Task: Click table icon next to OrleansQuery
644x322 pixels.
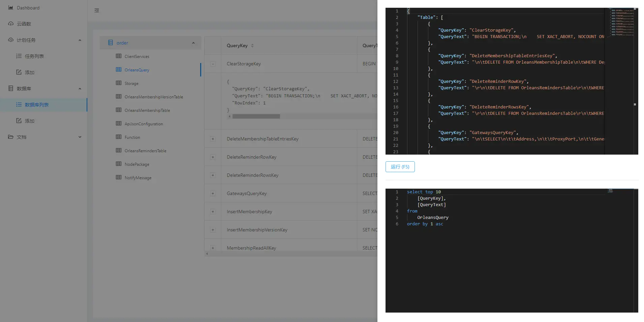Action: pyautogui.click(x=119, y=70)
